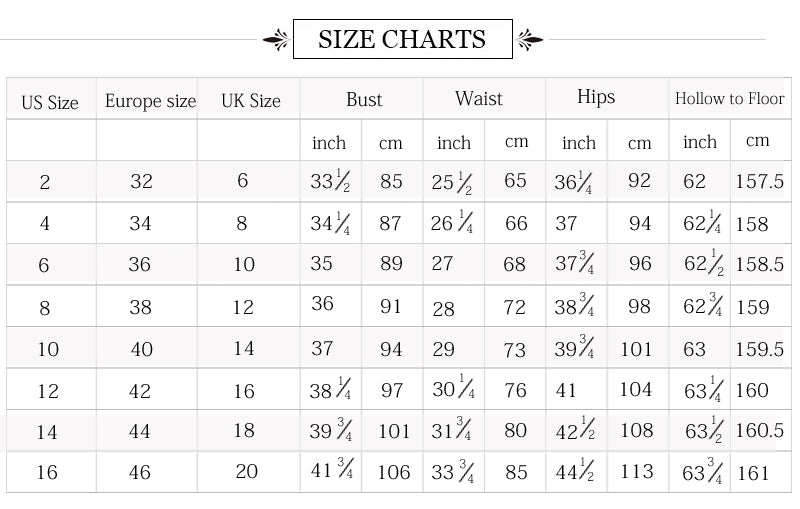Click the UK Size column header
The width and height of the screenshot is (800, 509).
tap(251, 101)
